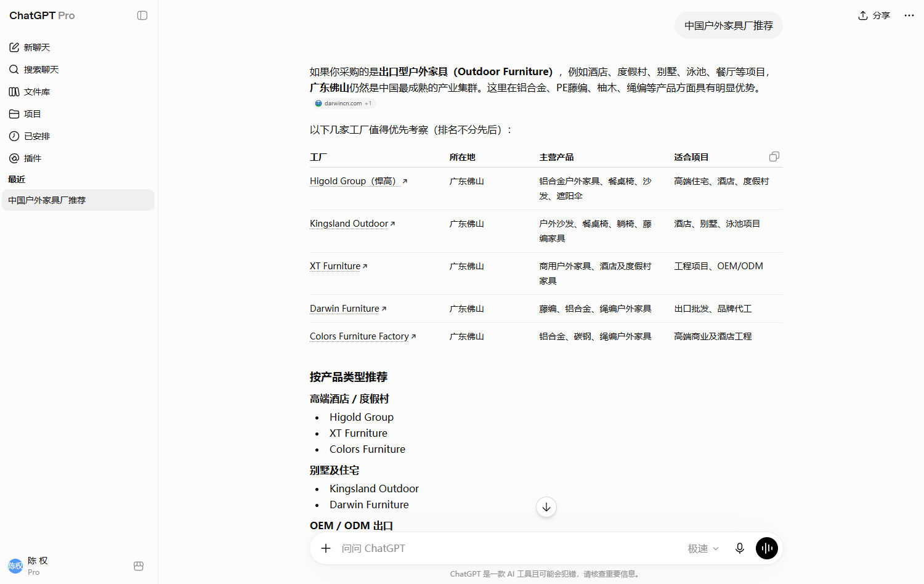Click the 主营产品 column header

coord(557,157)
